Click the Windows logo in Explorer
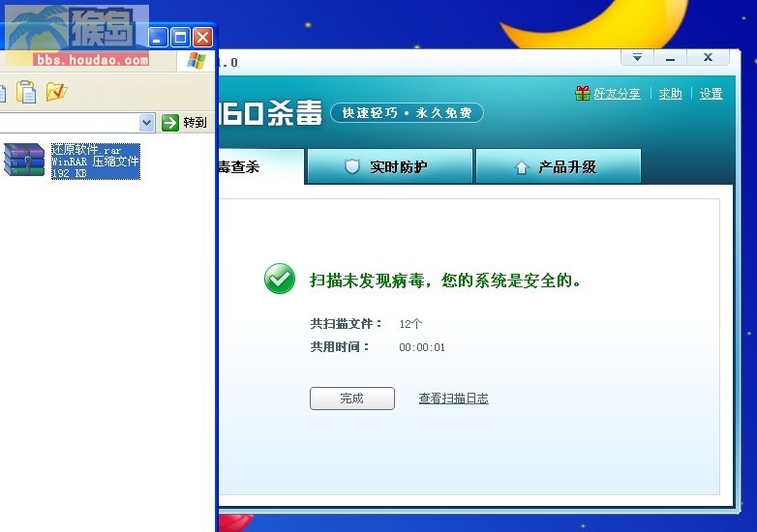 (197, 61)
